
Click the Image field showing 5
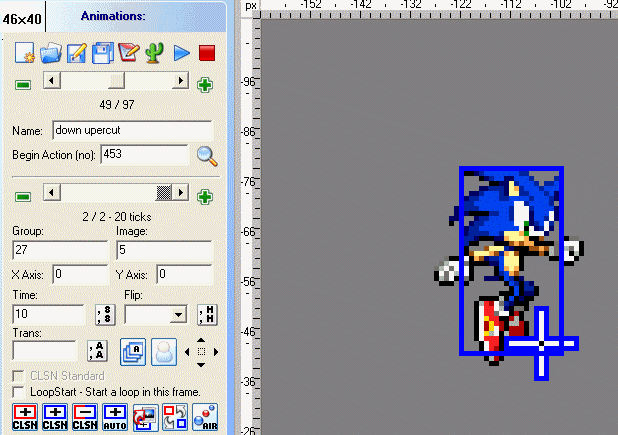coord(165,250)
